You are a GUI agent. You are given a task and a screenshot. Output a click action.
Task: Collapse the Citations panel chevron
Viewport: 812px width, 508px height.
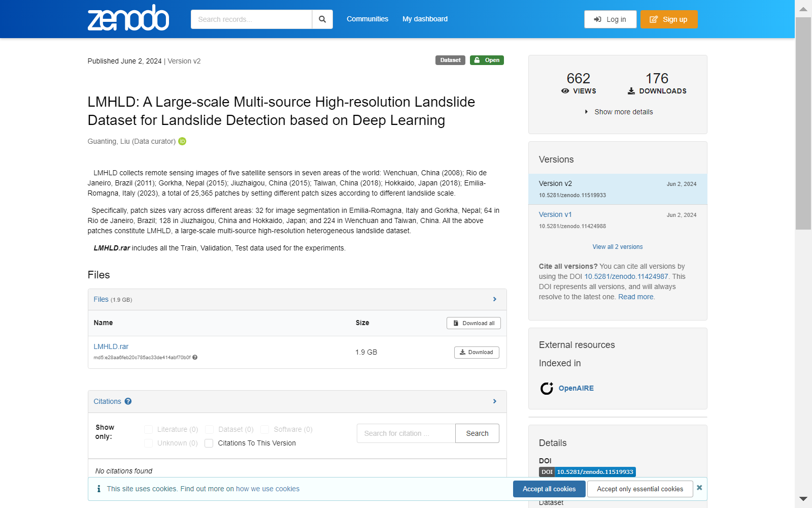point(495,401)
